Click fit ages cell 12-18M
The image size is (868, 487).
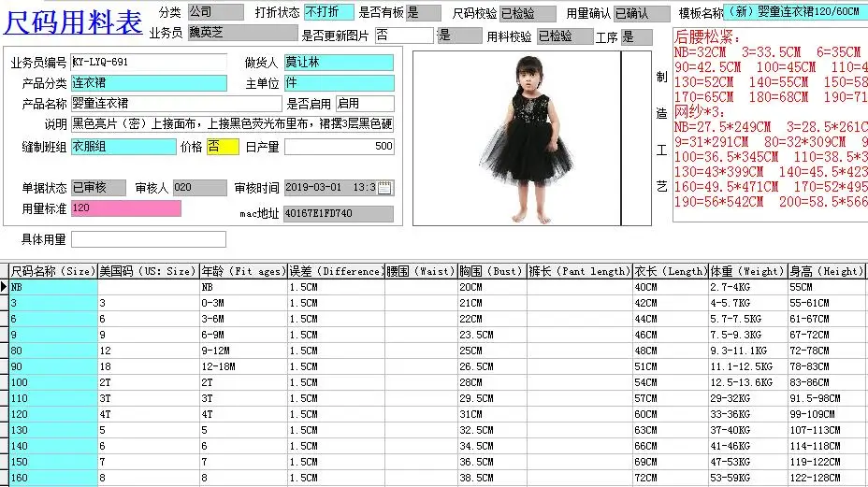pos(243,366)
